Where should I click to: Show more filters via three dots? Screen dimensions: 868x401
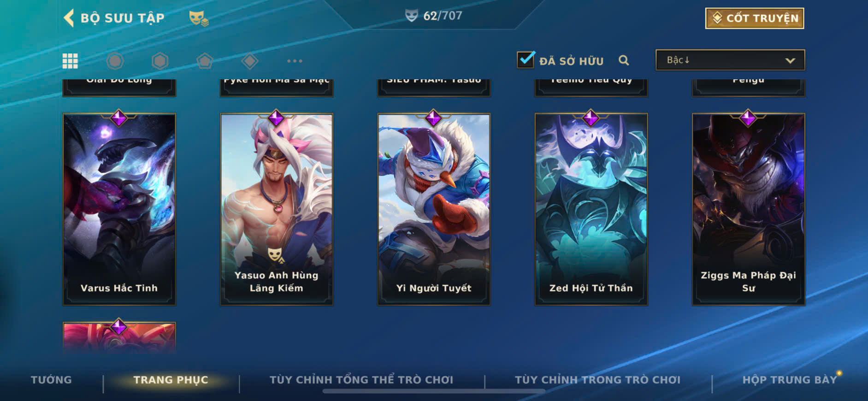click(x=295, y=61)
